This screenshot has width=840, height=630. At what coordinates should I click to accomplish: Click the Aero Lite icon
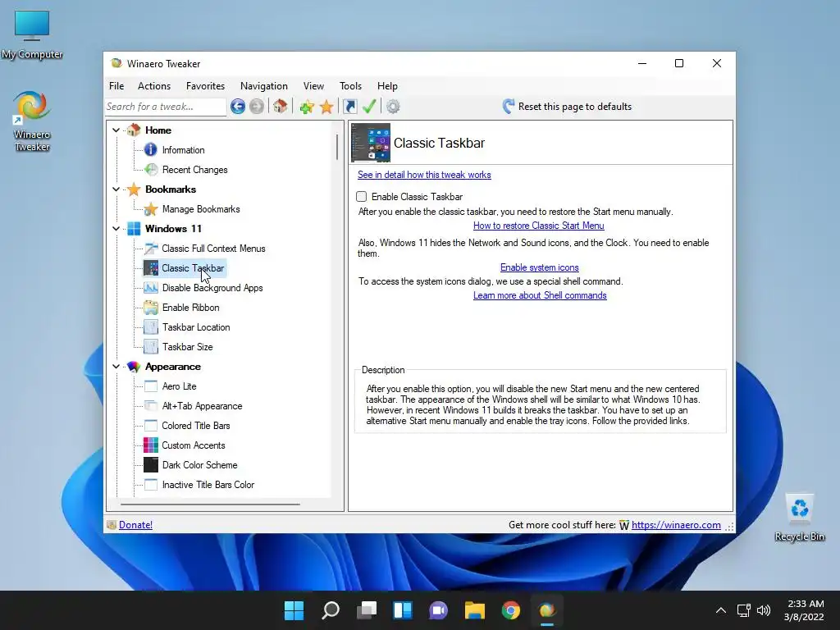[151, 386]
